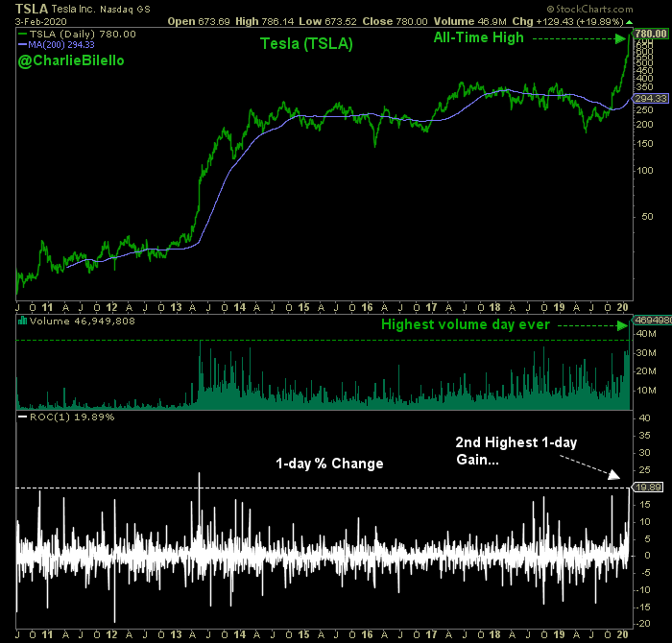This screenshot has height=643, width=672.
Task: Click the 100 label on the price axis
Action: pos(645,171)
